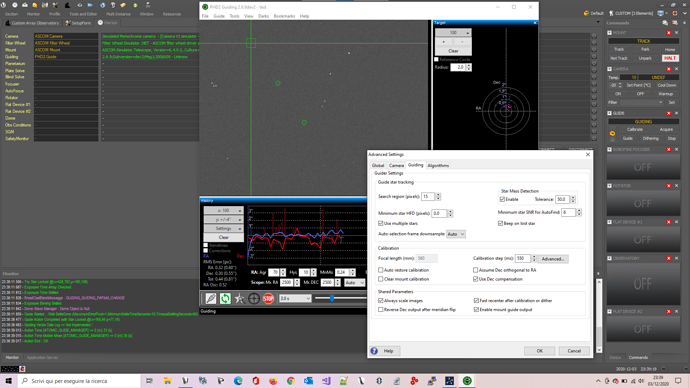Click the red X icon in GUIDE panel
The height and width of the screenshot is (388, 690).
tap(668, 113)
